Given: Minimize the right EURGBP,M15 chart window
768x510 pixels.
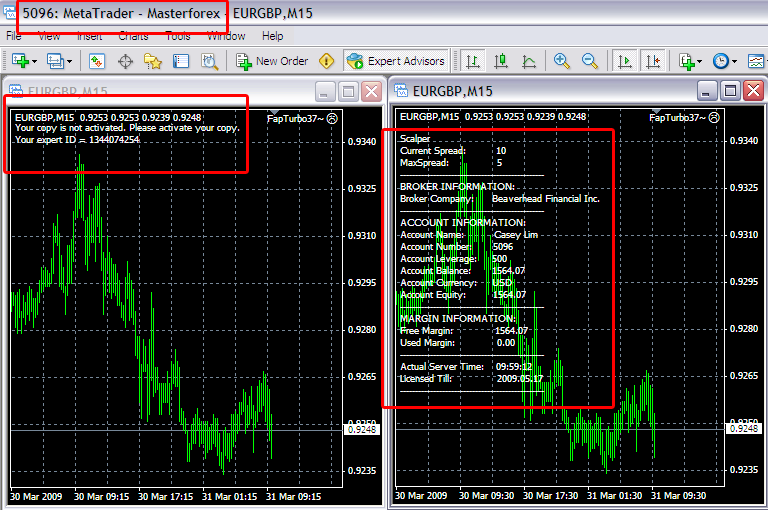Looking at the screenshot, I should coord(706,91).
